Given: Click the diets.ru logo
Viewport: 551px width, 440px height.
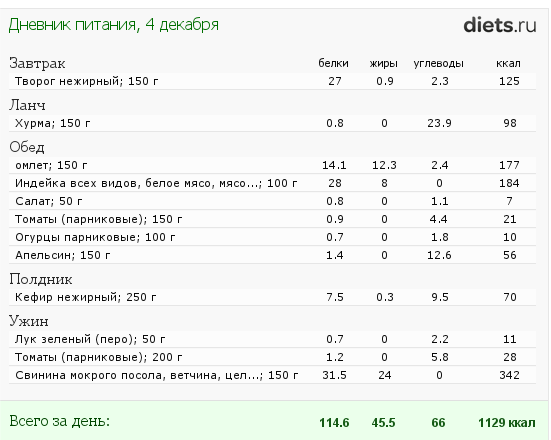Looking at the screenshot, I should pos(499,25).
